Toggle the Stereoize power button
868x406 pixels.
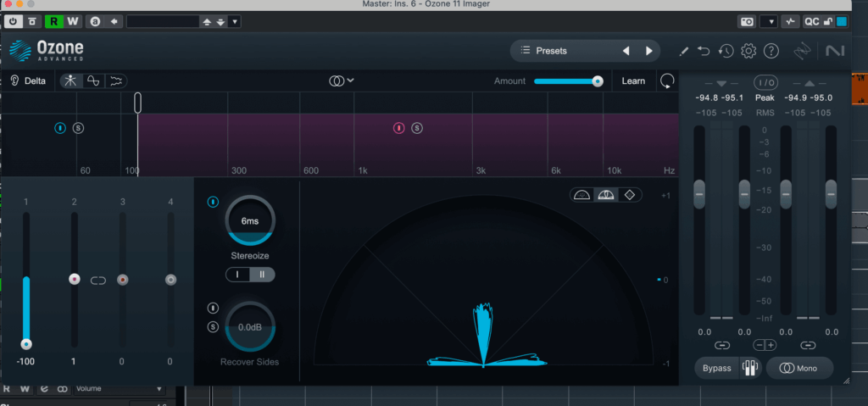click(213, 202)
